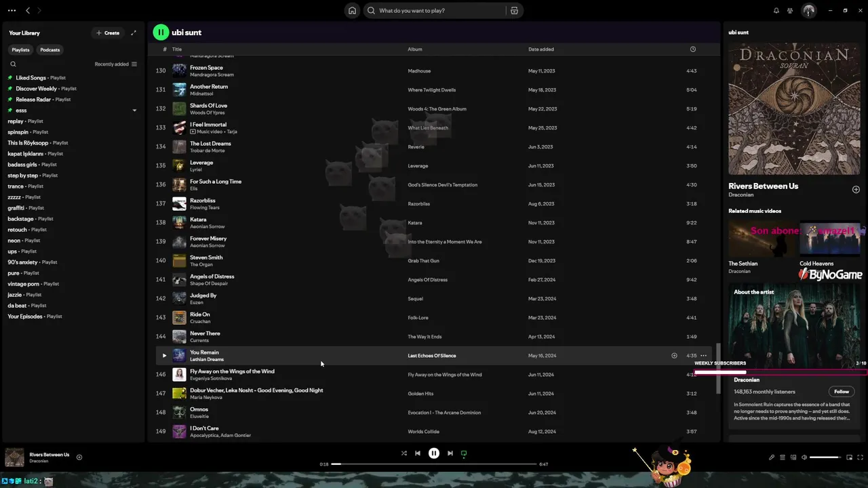Expand the esss folder arrow
This screenshot has height=488, width=868.
click(134, 110)
